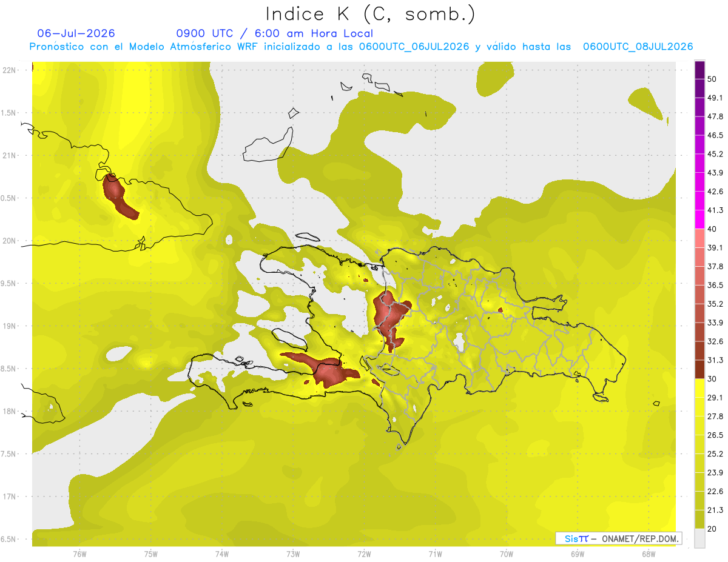Click colorbar value "26.5"
728x562 pixels.
[716, 435]
